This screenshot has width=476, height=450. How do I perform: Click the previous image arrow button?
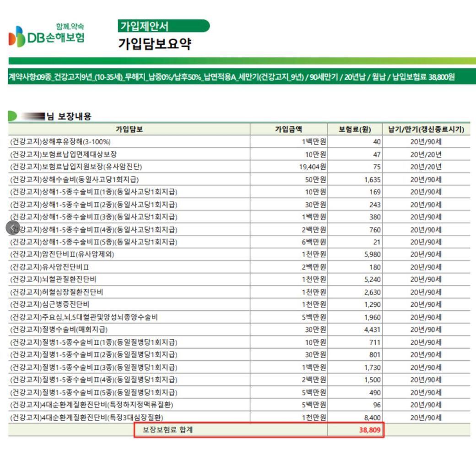pos(13,228)
